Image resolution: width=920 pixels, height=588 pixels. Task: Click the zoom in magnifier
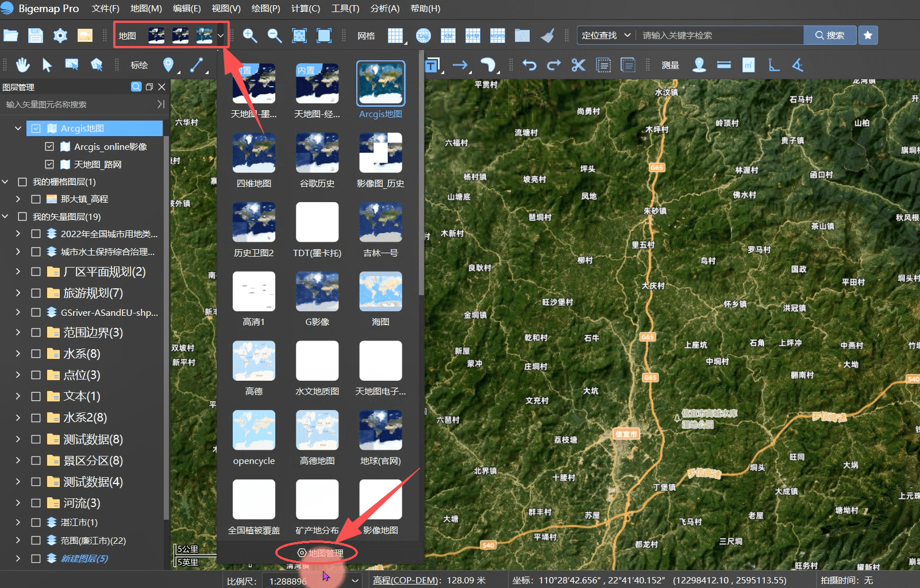click(x=250, y=36)
